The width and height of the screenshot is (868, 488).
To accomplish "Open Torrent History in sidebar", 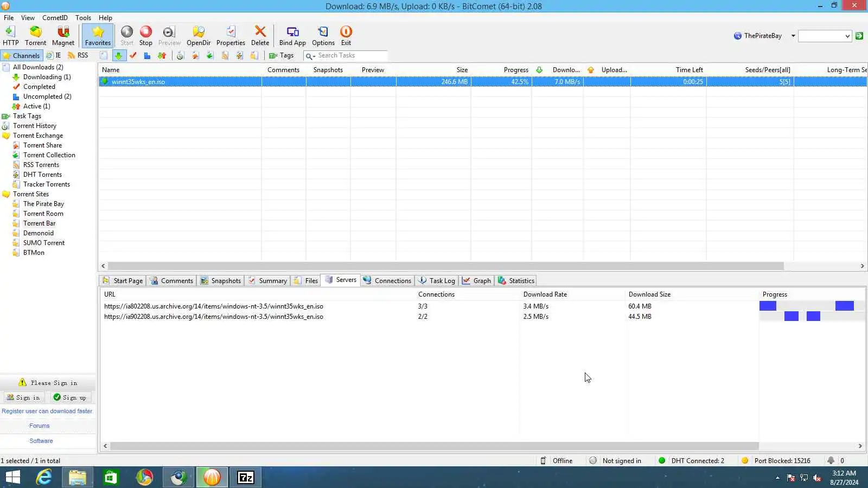I will click(x=34, y=126).
